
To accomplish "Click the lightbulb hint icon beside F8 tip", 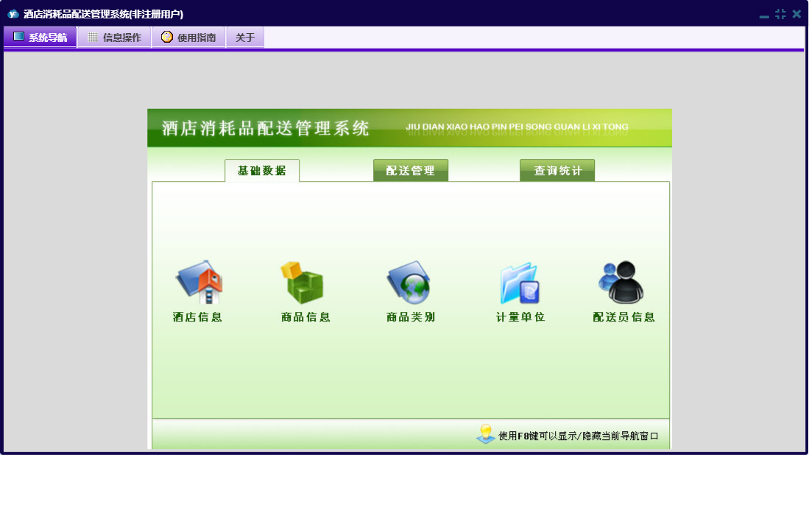I will (485, 434).
